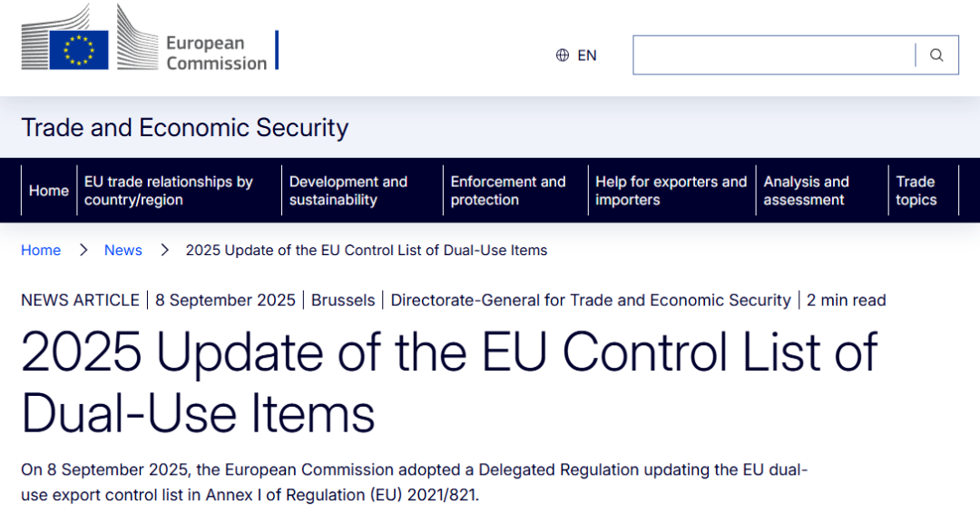Focus the site search text box
The width and height of the screenshot is (980, 514).
[773, 55]
